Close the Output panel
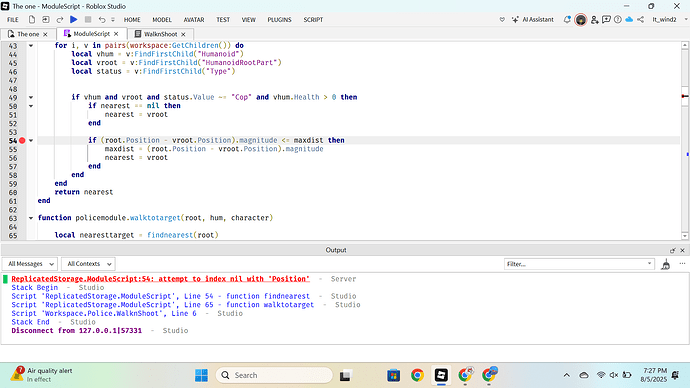 683,250
